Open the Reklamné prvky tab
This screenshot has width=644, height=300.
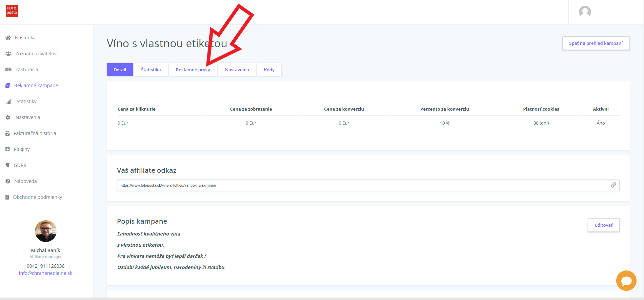193,70
